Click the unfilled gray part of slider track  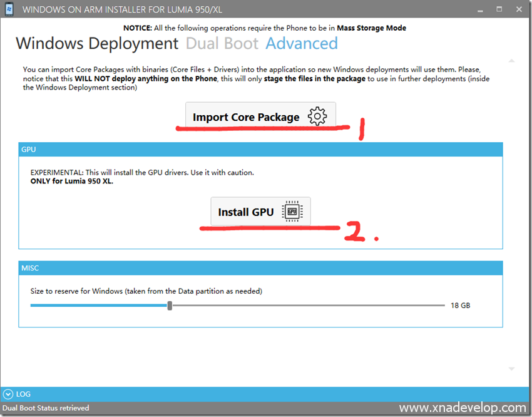[x=307, y=306]
